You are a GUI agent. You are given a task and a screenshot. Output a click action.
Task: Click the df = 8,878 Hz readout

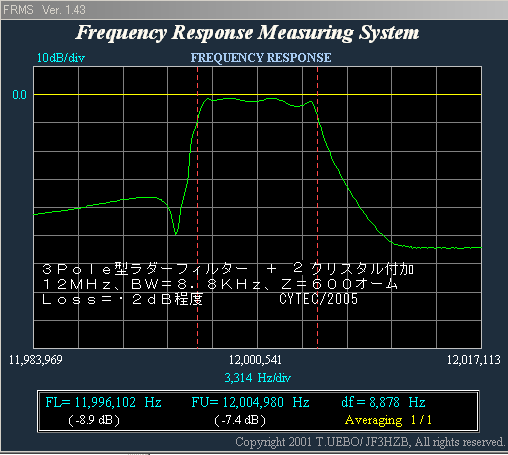383,402
